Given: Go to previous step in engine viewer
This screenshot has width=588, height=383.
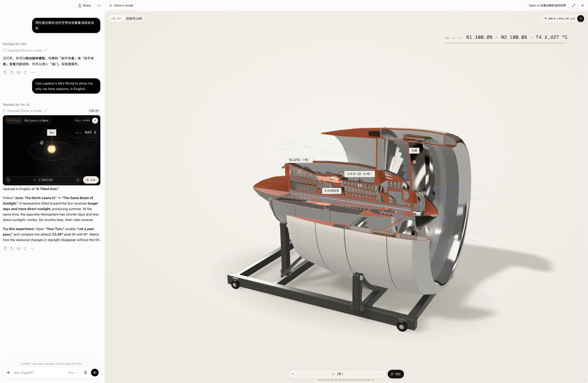Looking at the screenshot, I should pos(293,374).
